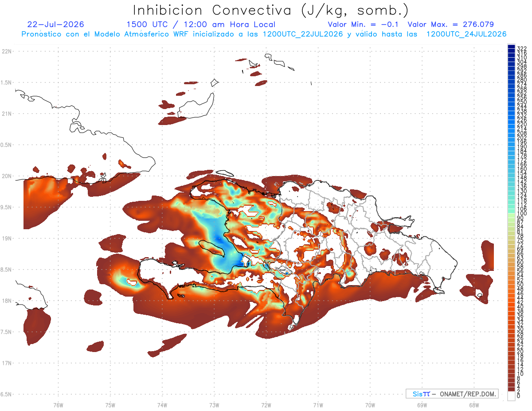Image resolution: width=532 pixels, height=411 pixels.
Task: Click the "68W" longitude label
Action: coord(474,405)
